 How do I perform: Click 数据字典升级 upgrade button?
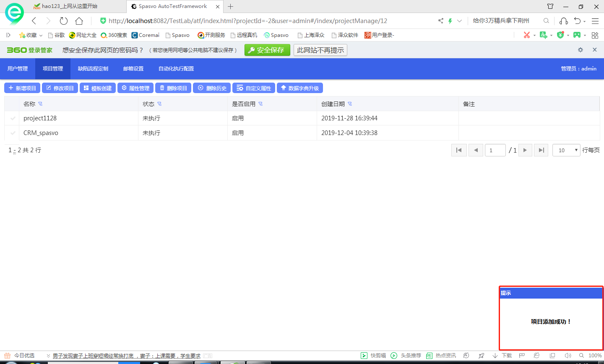pyautogui.click(x=299, y=88)
